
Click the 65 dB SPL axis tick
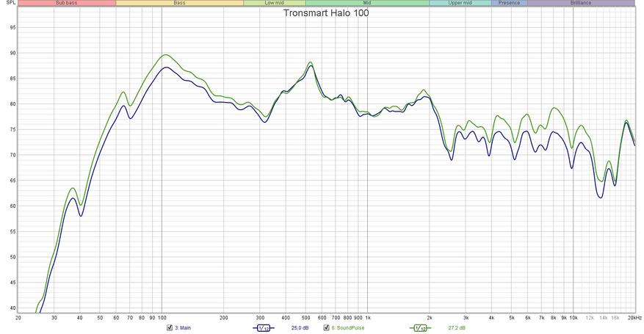coord(12,181)
